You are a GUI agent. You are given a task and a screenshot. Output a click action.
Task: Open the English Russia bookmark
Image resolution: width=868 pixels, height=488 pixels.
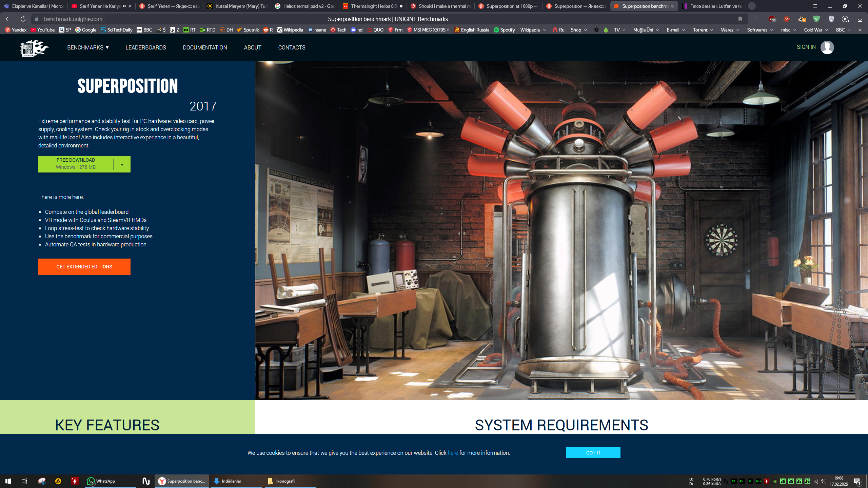472,30
